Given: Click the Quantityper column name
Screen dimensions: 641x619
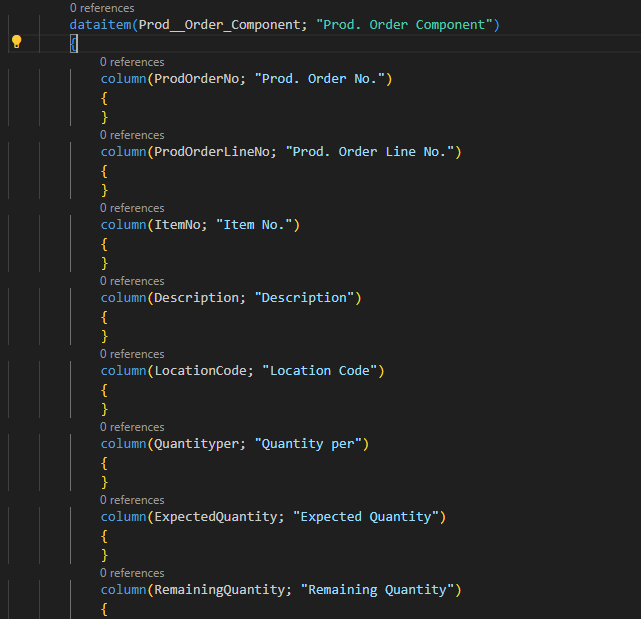Looking at the screenshot, I should 197,444.
